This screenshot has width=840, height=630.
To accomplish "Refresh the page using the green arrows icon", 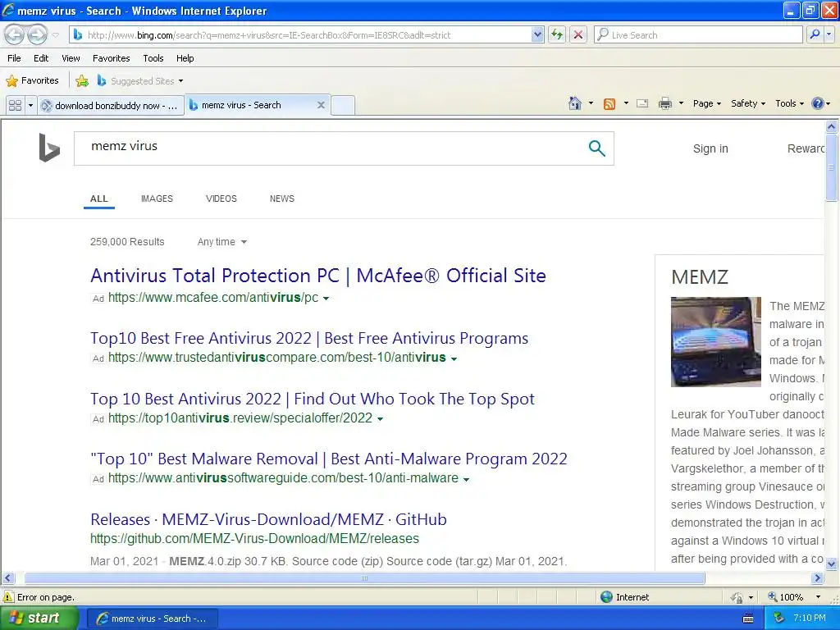I will 557,34.
